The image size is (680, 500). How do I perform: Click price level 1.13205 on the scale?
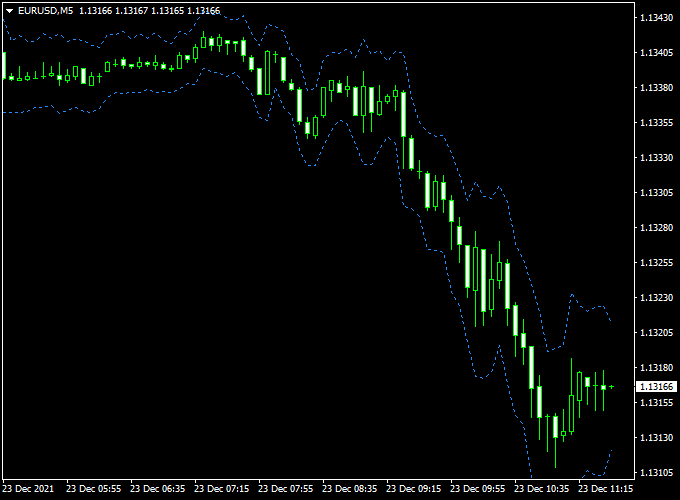[657, 333]
